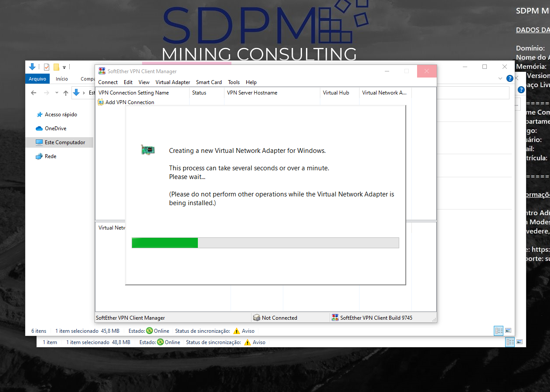Click the Explorer back arrow button
This screenshot has height=392, width=550.
(x=34, y=93)
